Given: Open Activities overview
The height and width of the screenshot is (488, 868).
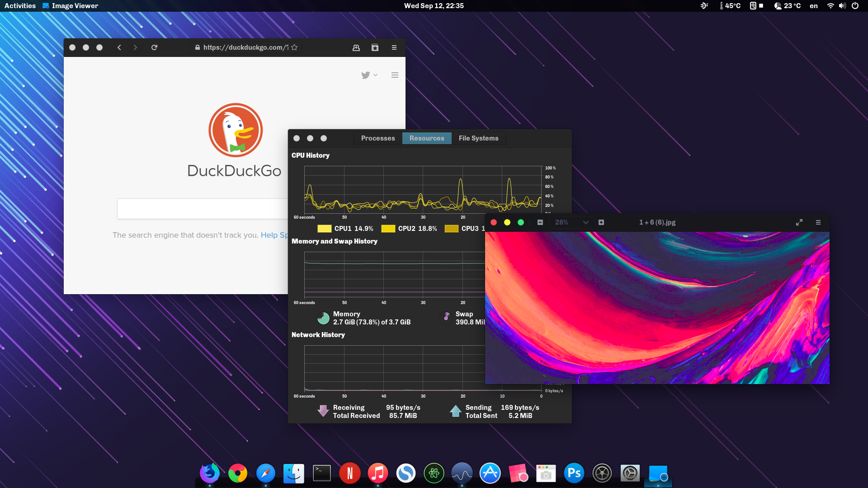Looking at the screenshot, I should point(20,6).
